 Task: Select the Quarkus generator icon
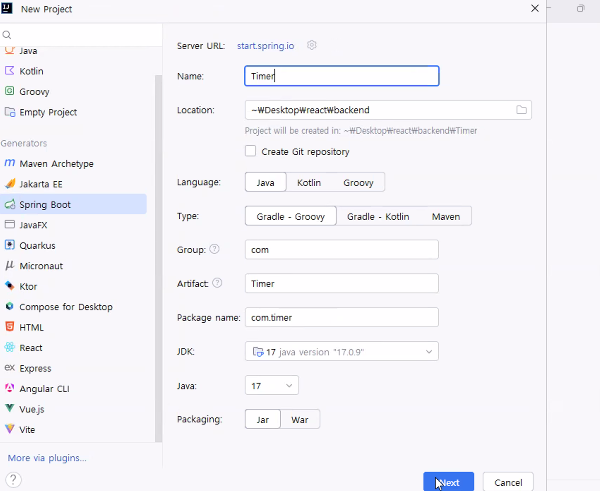(10, 245)
